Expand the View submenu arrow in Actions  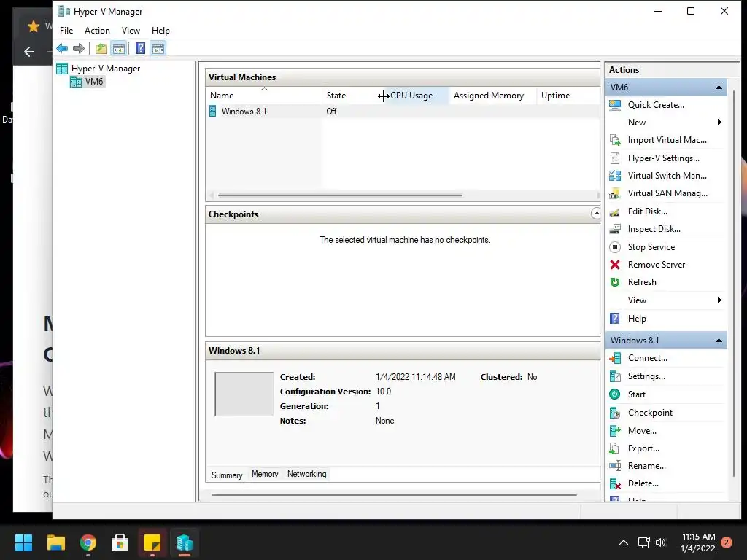(x=719, y=300)
